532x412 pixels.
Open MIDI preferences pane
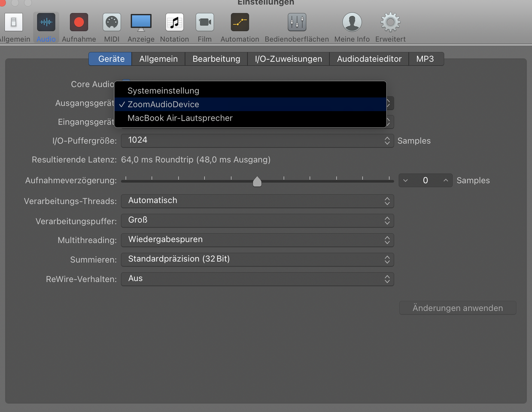tap(112, 23)
